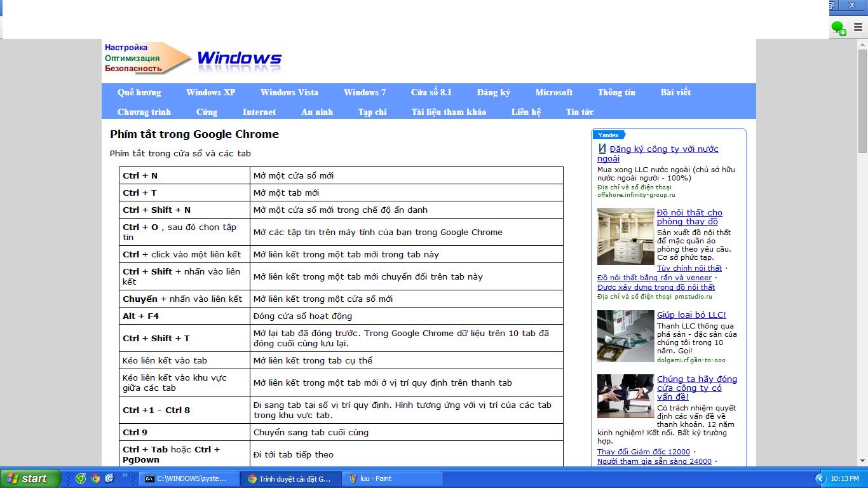Viewport: 868px width, 488px height.
Task: Open the Giúp loại bỏ LLC! ad link
Action: (x=691, y=315)
